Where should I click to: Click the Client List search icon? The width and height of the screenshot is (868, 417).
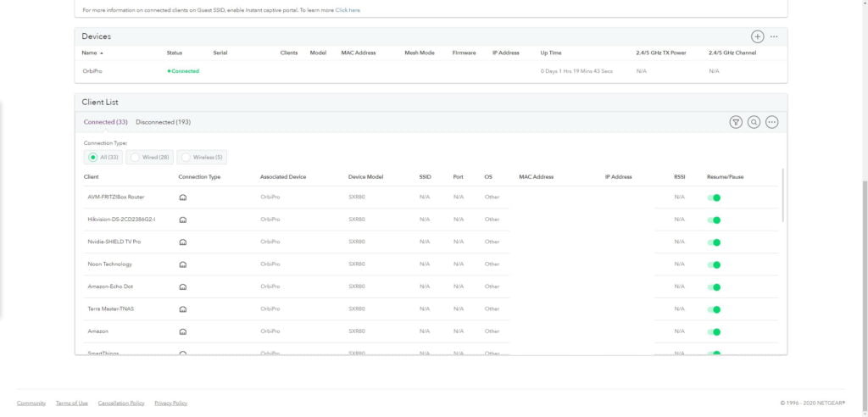pyautogui.click(x=754, y=122)
